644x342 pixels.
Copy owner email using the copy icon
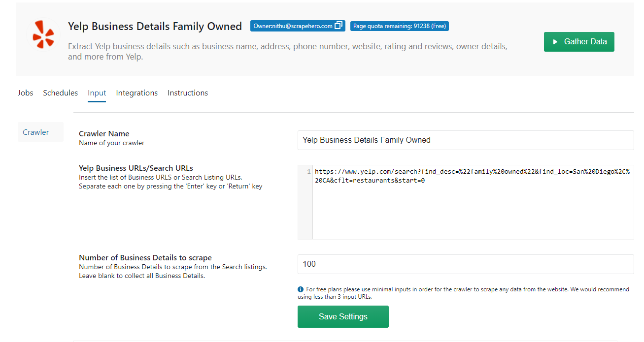coord(339,26)
